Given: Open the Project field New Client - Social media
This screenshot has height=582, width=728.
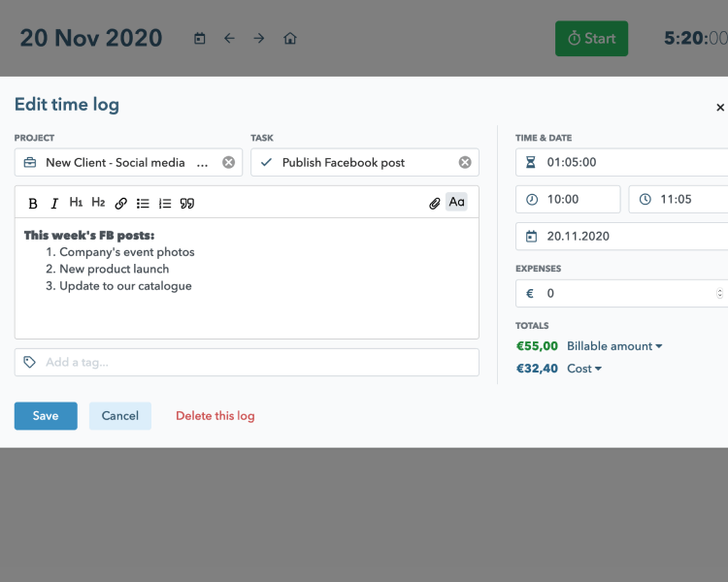Looking at the screenshot, I should tap(128, 162).
